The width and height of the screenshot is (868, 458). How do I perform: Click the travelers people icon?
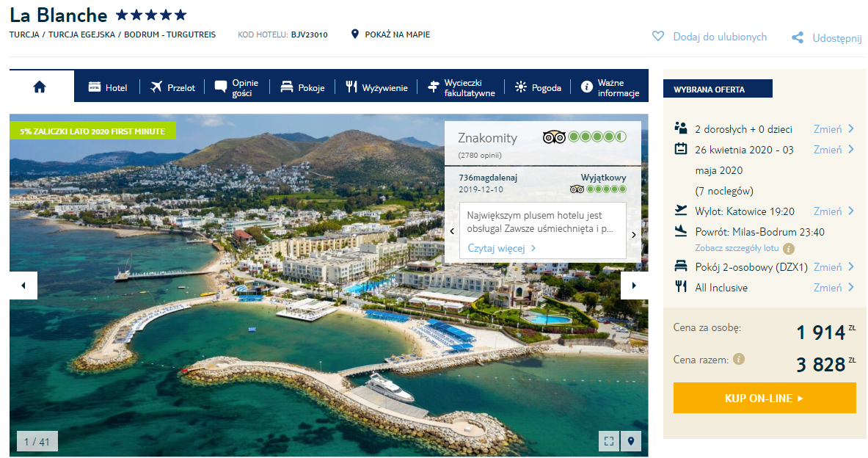click(680, 128)
